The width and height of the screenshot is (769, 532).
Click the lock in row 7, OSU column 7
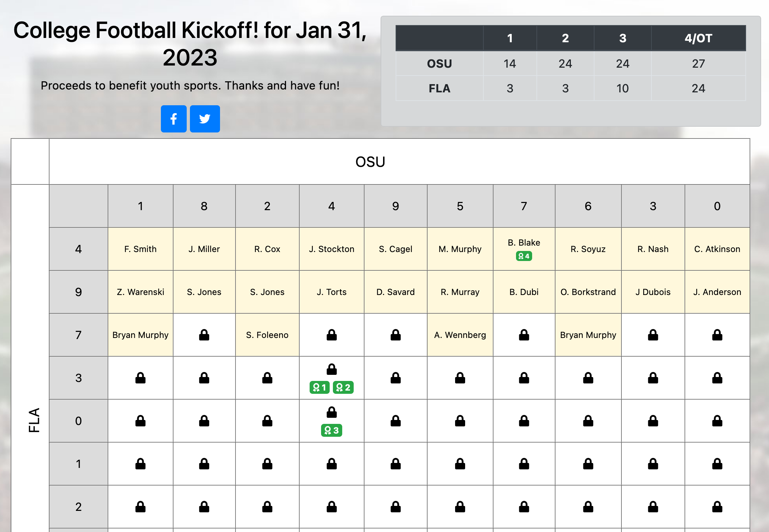[524, 335]
